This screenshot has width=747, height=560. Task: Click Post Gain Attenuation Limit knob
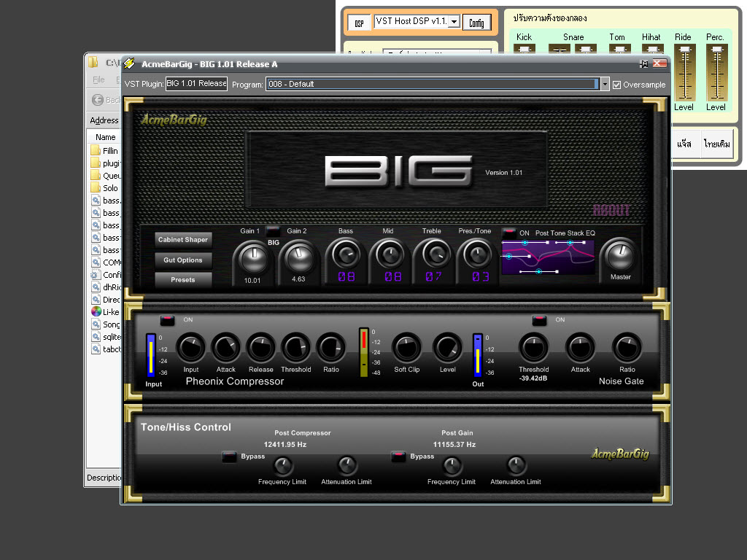(516, 466)
